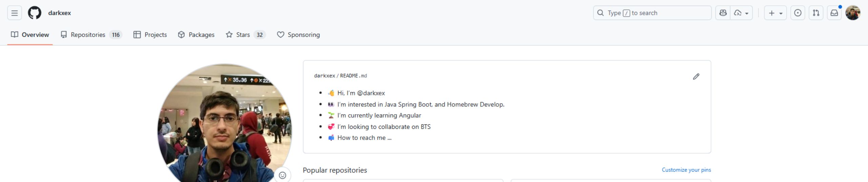The height and width of the screenshot is (182, 868).
Task: Go to your Issues via header icon
Action: click(x=798, y=13)
